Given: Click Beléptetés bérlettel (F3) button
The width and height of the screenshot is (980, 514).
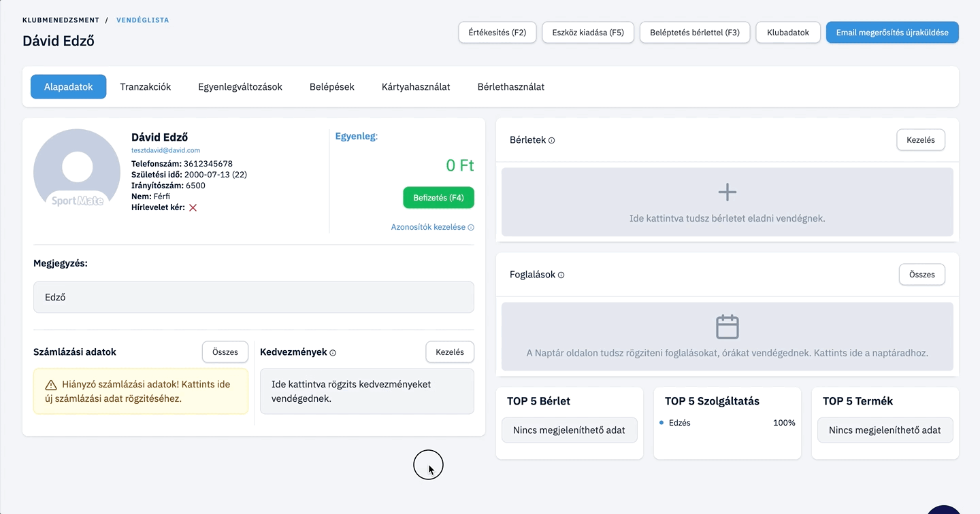Looking at the screenshot, I should click(x=695, y=33).
